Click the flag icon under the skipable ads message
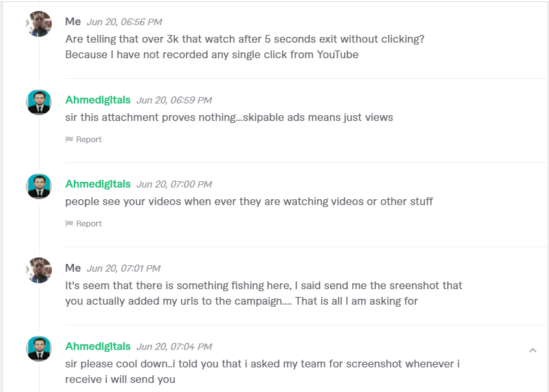 [69, 140]
